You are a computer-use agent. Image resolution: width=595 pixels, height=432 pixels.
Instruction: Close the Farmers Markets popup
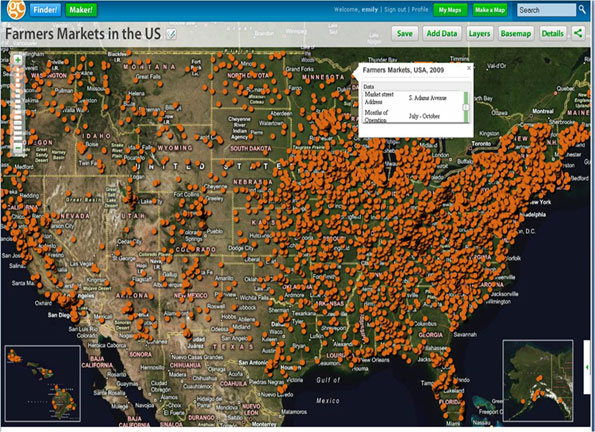coord(469,68)
